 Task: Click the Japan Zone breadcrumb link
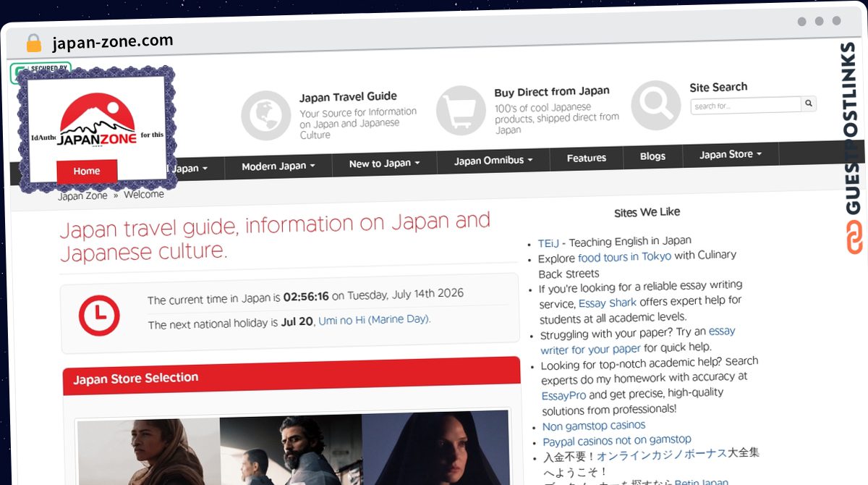click(x=82, y=195)
